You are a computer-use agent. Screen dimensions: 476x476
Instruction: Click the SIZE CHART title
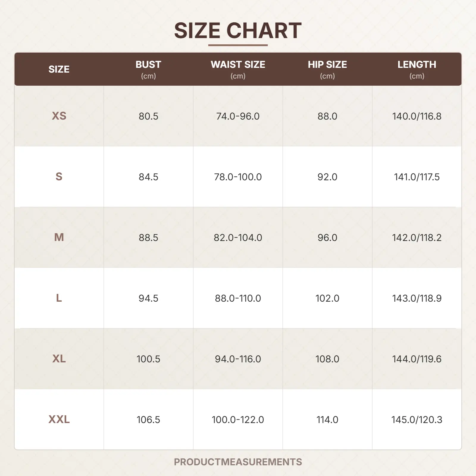pos(238,31)
